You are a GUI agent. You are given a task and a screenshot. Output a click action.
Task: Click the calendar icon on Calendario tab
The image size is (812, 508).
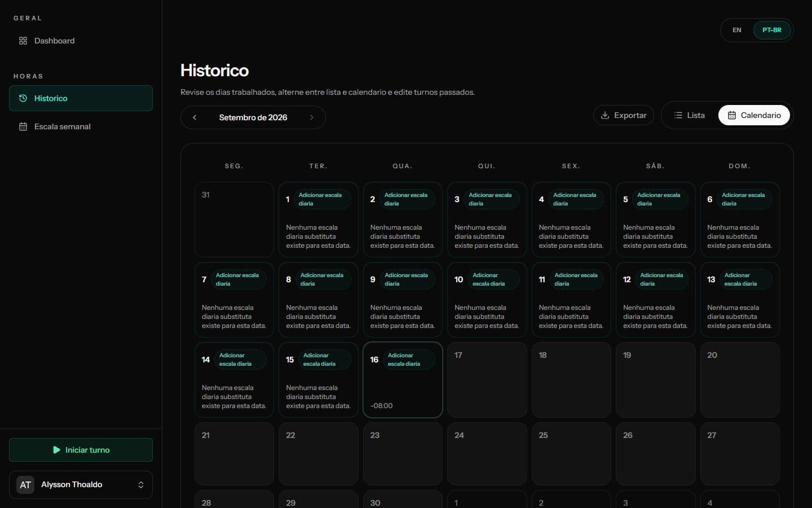pos(732,115)
